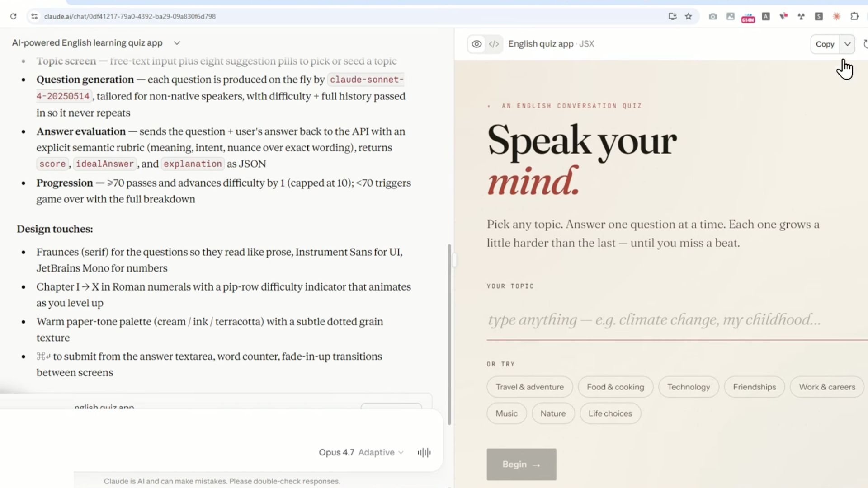Switch artifact to code view

(494, 44)
